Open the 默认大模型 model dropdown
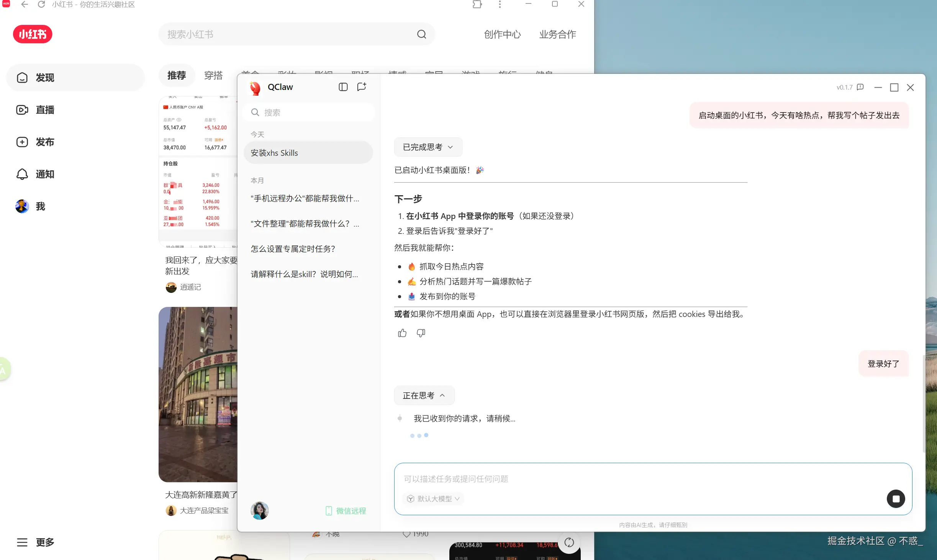This screenshot has height=560, width=937. point(434,499)
